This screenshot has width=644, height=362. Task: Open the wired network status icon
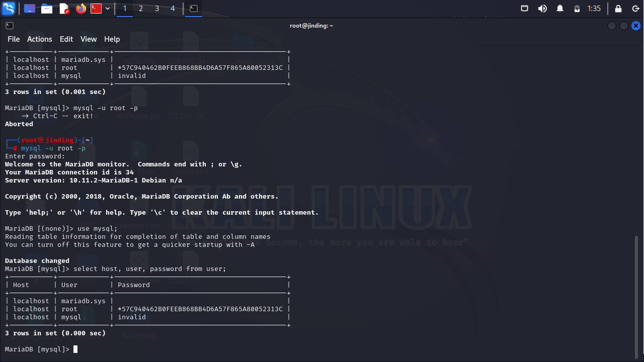coord(524,9)
